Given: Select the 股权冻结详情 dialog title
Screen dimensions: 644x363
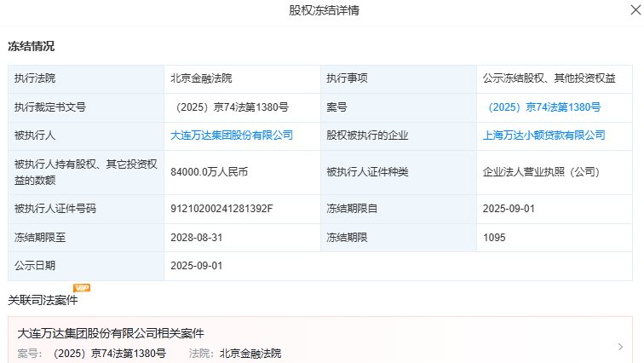Looking at the screenshot, I should (x=324, y=10).
